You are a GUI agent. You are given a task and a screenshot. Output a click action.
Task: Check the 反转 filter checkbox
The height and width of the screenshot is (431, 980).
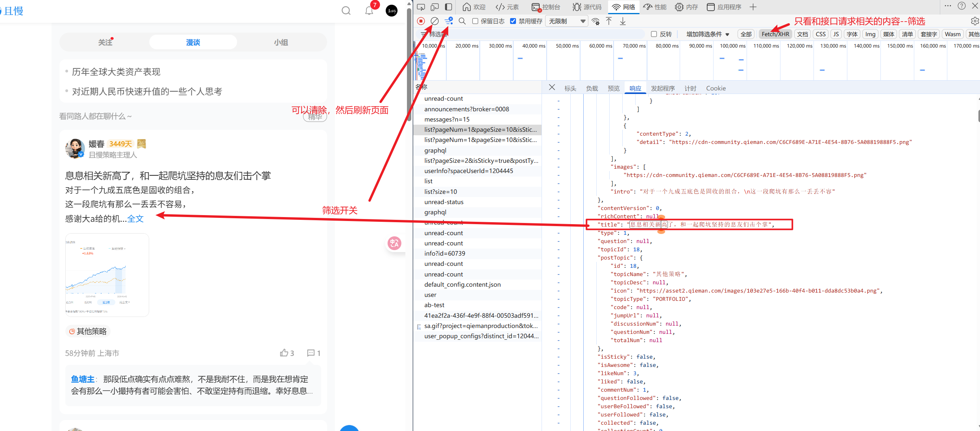point(654,34)
